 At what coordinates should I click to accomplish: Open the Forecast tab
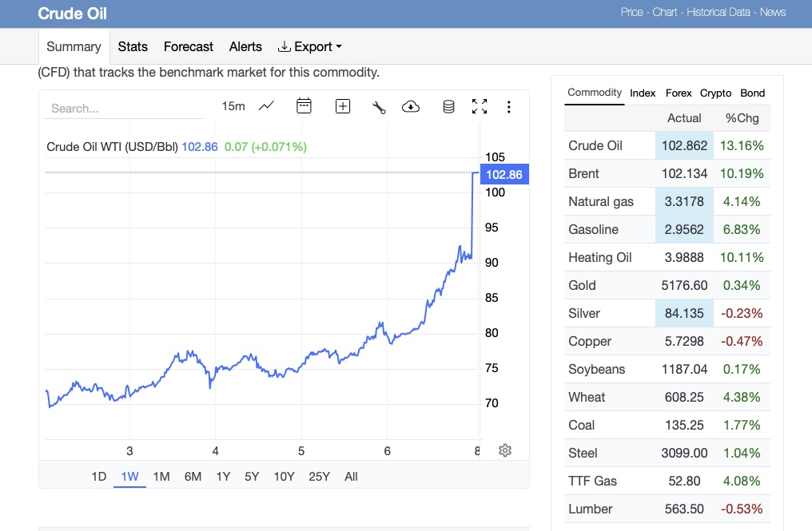189,46
